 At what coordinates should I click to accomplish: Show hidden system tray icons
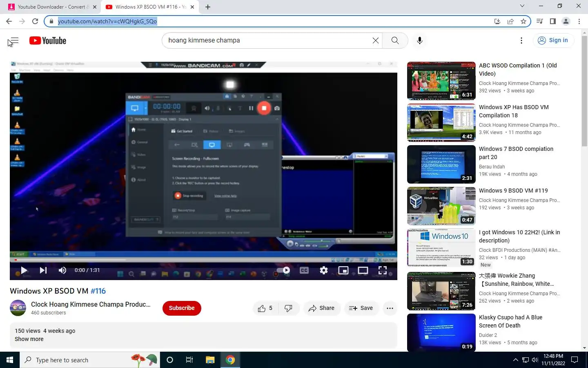[515, 360]
